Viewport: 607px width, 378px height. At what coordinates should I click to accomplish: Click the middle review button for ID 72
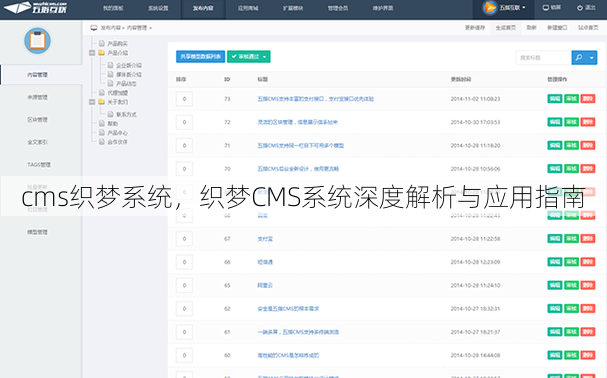[571, 122]
